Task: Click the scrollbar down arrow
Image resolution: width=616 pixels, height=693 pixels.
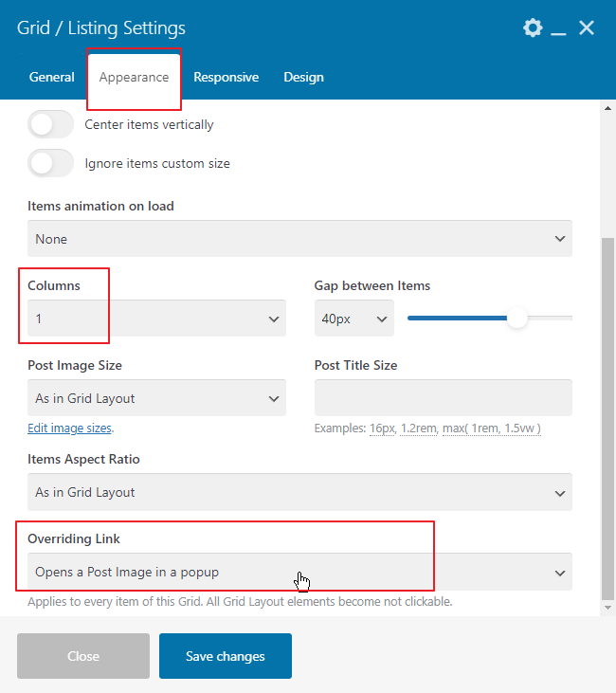Action: point(608,608)
